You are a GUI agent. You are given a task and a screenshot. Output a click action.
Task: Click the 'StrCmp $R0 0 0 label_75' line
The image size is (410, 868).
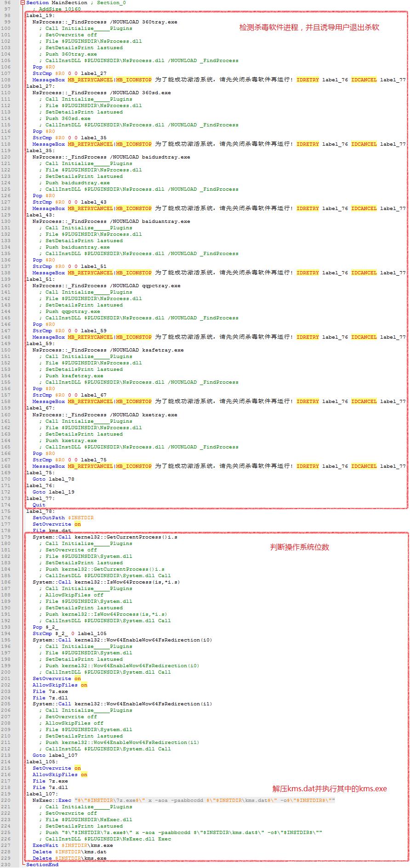pos(69,460)
